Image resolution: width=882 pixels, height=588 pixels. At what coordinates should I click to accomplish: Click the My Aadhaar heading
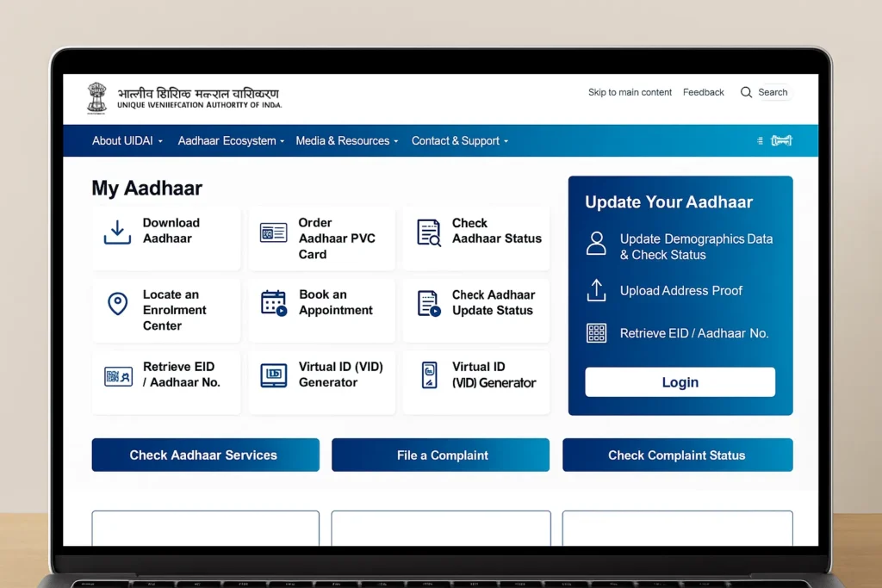(146, 189)
